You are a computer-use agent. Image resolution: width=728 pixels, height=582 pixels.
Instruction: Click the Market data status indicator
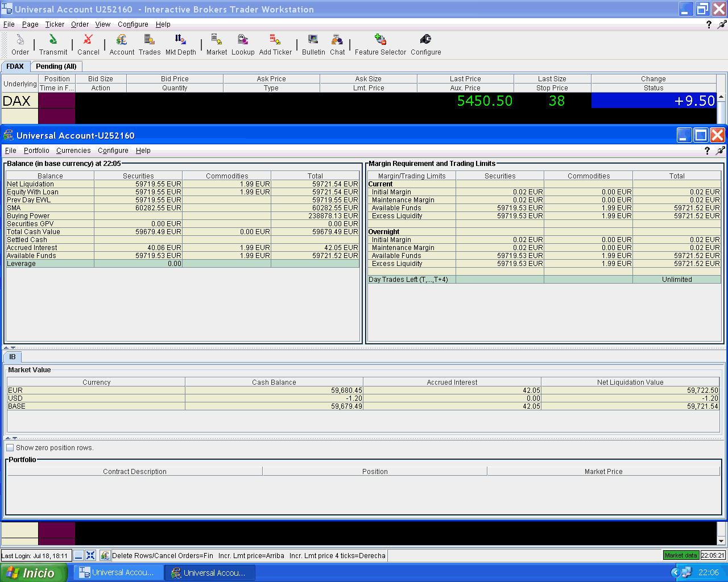(681, 555)
